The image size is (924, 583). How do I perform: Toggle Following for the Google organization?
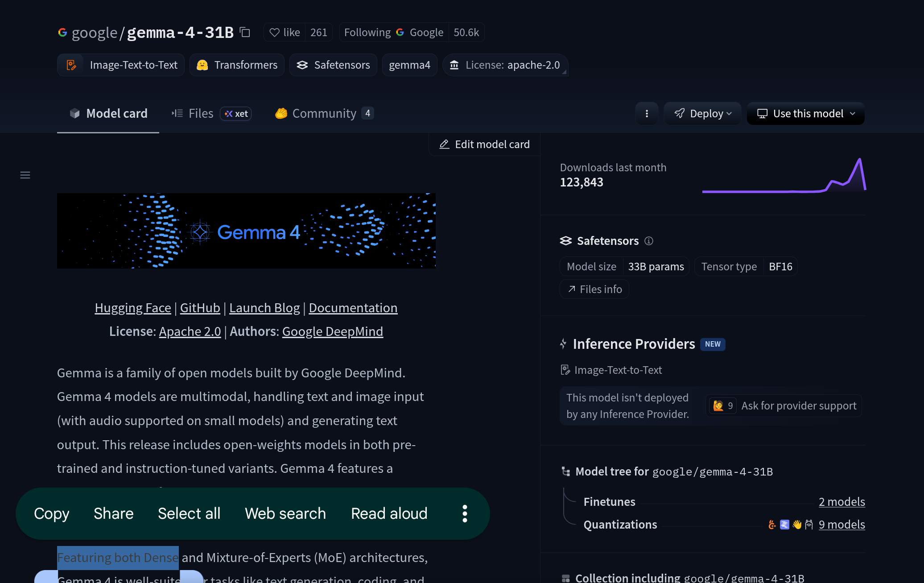(367, 33)
